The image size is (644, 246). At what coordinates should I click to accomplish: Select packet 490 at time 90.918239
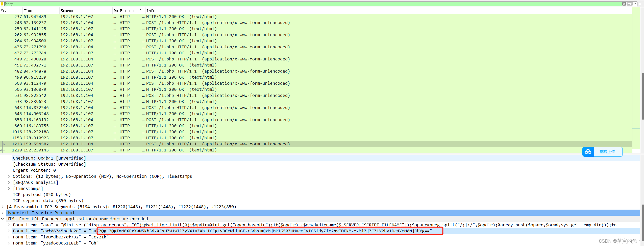[x=316, y=77]
